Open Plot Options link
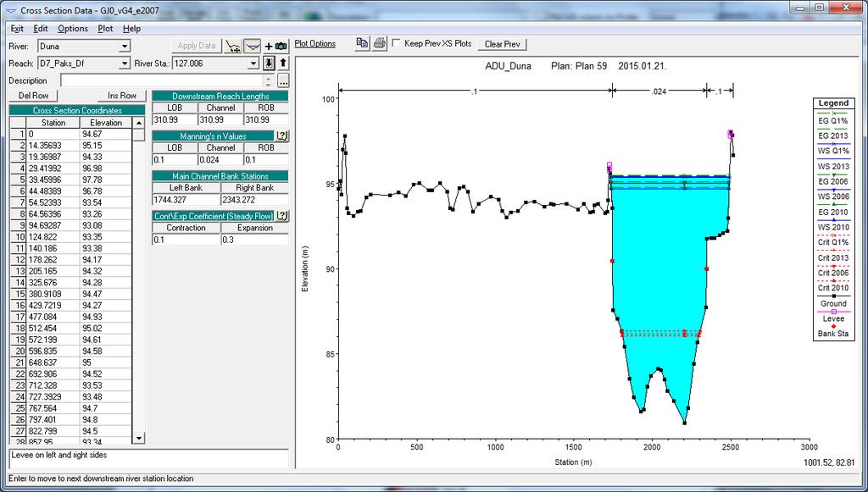Screen dimensions: 868x492 click(x=315, y=43)
